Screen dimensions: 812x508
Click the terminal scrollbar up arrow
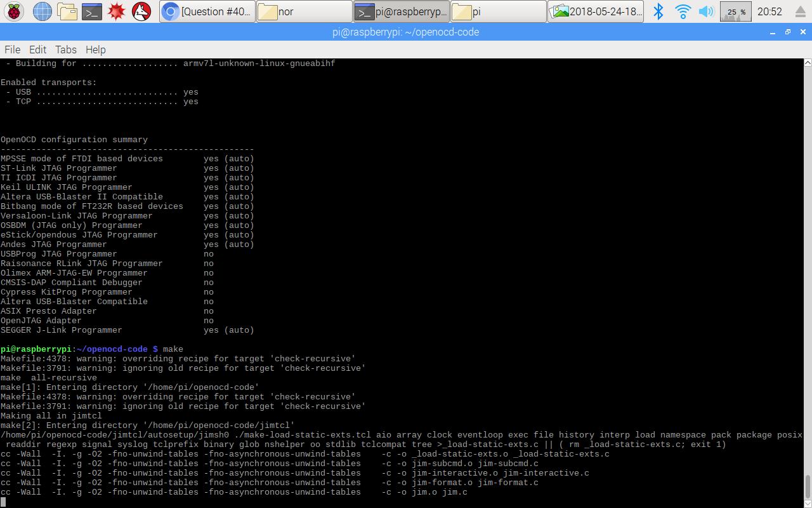click(x=808, y=63)
